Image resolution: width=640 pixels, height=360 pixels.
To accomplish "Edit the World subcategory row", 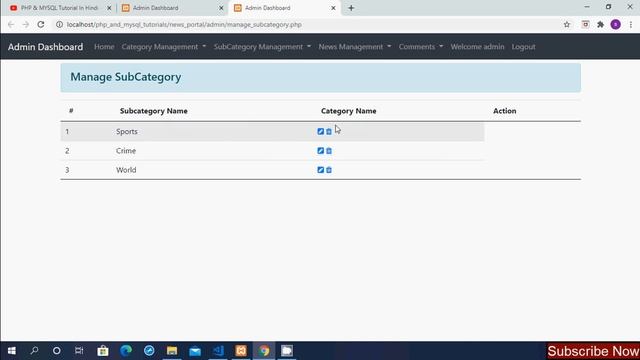I will click(320, 170).
